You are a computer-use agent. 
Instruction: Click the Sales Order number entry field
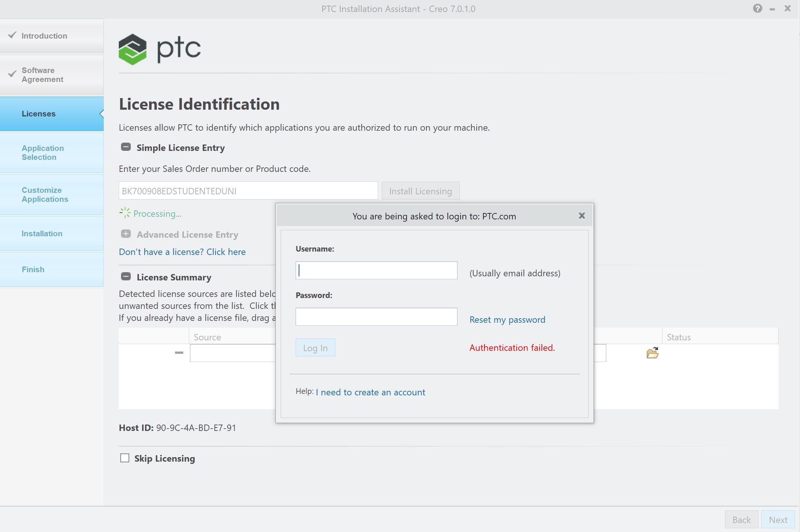(x=248, y=191)
